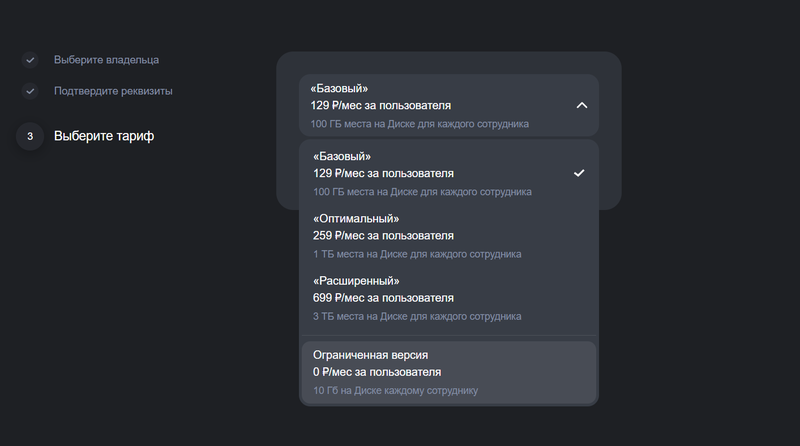Viewport: 800px width, 446px height.
Task: Click the 1 ТБ места на Диске description
Action: click(x=417, y=254)
